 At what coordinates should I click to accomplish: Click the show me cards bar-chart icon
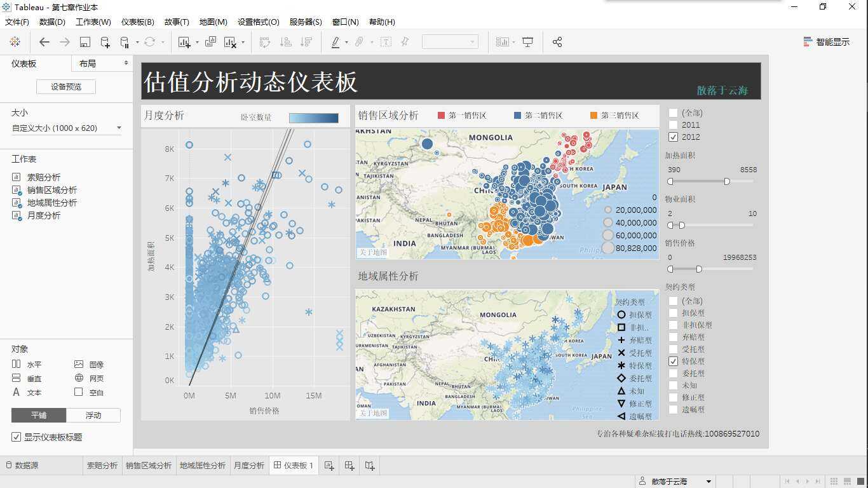503,42
